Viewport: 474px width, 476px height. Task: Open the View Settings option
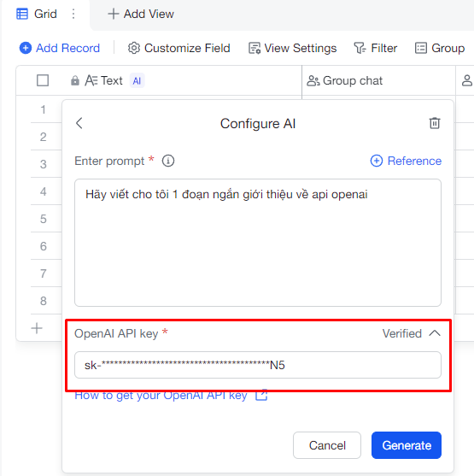(x=293, y=48)
